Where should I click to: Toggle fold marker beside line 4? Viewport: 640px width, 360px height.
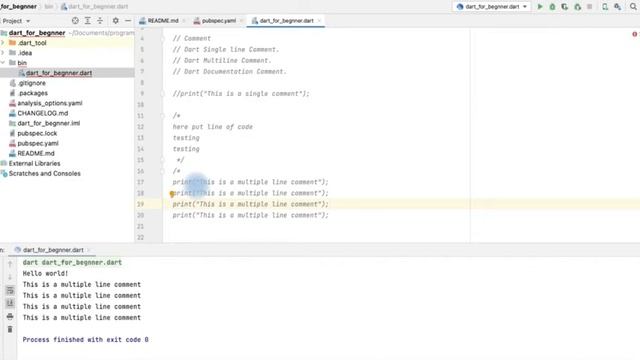tap(162, 39)
